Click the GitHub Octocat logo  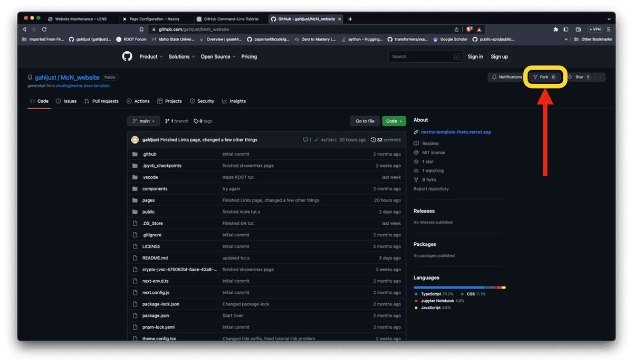pos(127,56)
